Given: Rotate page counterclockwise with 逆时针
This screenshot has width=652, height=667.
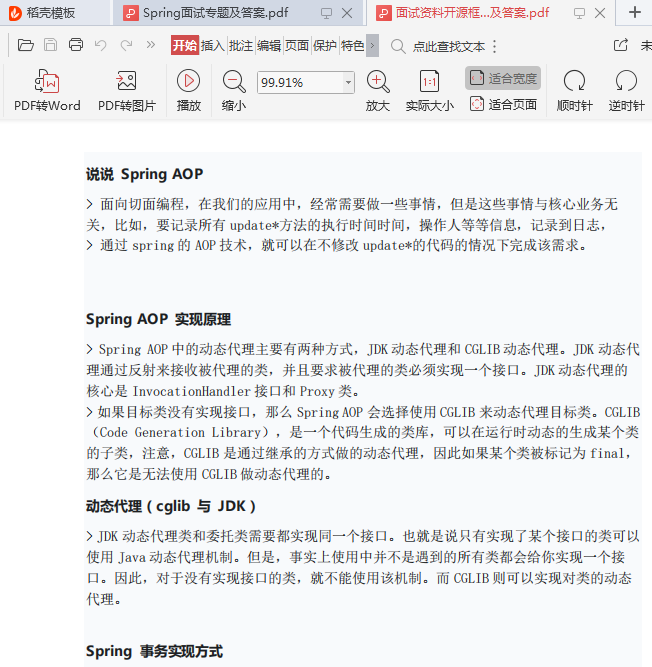Looking at the screenshot, I should [x=626, y=83].
